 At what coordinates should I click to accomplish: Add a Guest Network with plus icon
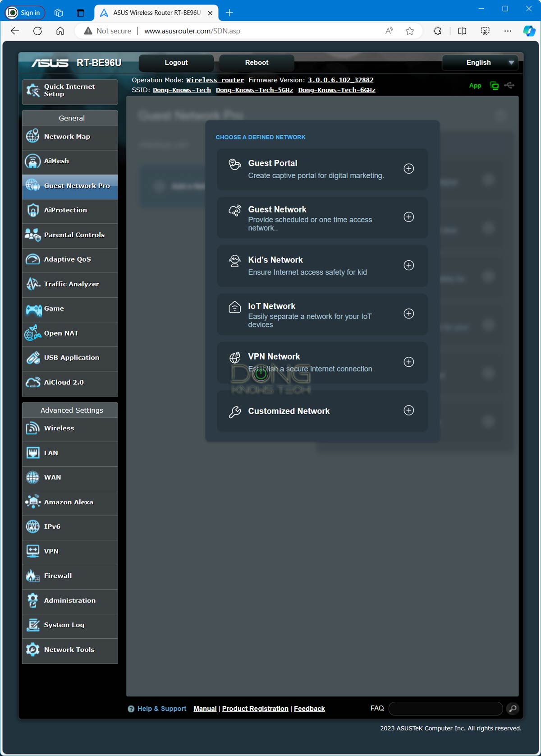click(408, 217)
